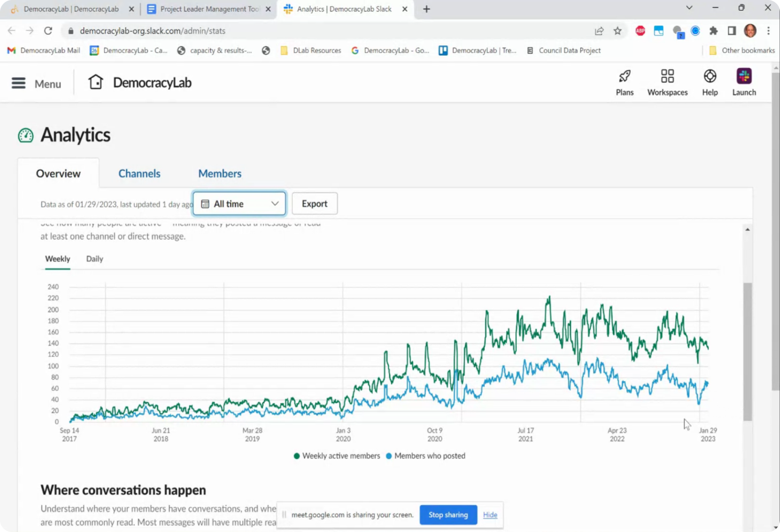Click the DemocracyLab home icon
The width and height of the screenshot is (780, 532).
96,82
